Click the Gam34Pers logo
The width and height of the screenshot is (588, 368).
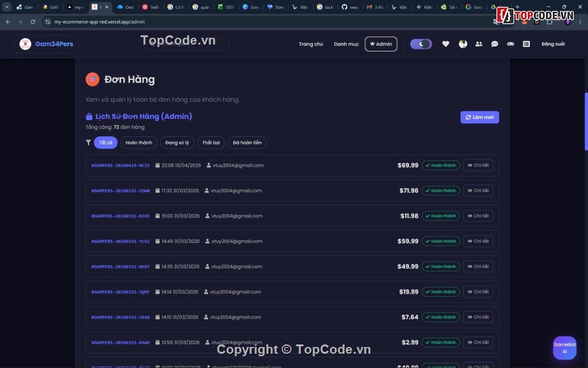coord(46,44)
